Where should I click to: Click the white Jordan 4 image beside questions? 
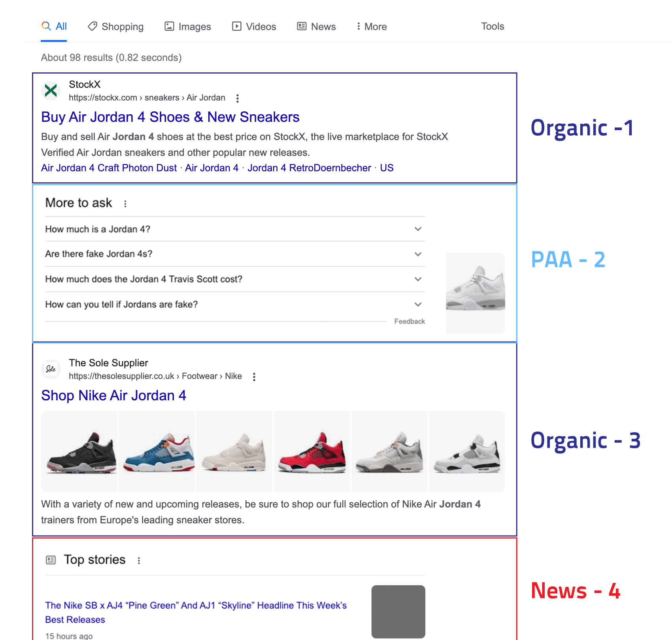coord(476,293)
